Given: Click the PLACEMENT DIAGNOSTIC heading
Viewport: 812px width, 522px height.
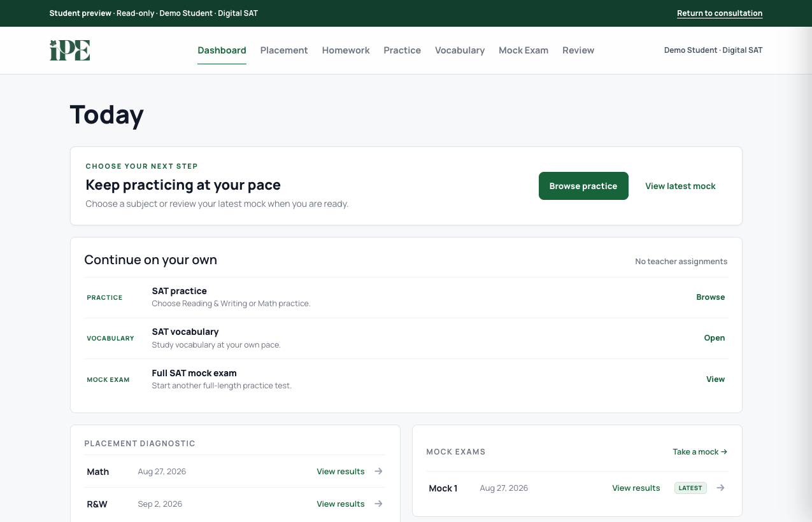Looking at the screenshot, I should pyautogui.click(x=139, y=444).
